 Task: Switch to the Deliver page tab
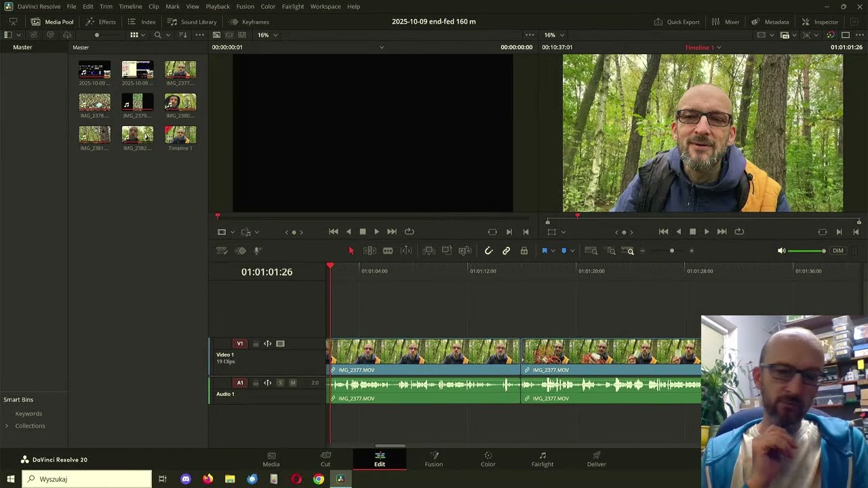[x=597, y=459]
